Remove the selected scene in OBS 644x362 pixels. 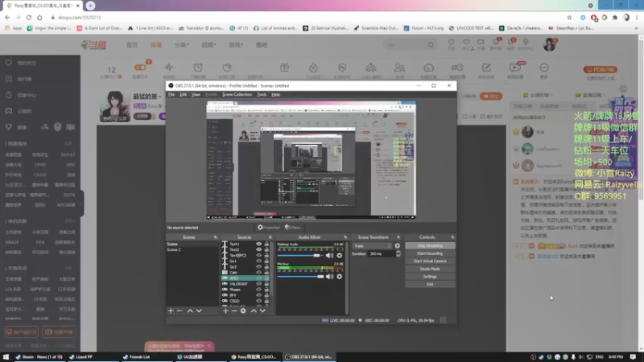(x=180, y=311)
